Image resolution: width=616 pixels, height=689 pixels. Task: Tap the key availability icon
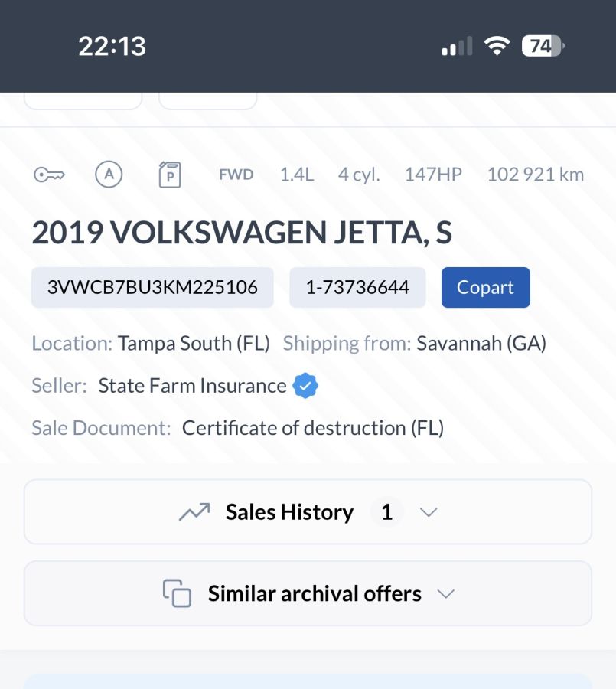[x=49, y=175]
